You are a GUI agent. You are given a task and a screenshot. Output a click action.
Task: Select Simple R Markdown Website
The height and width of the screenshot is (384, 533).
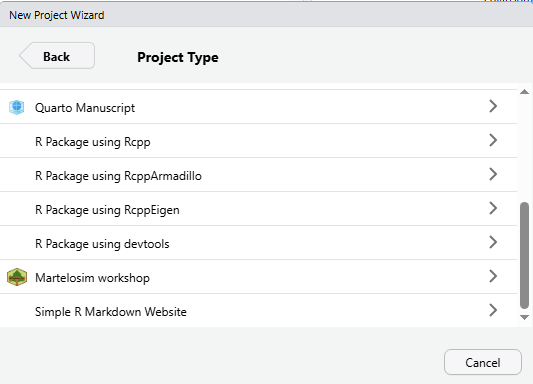tap(258, 311)
